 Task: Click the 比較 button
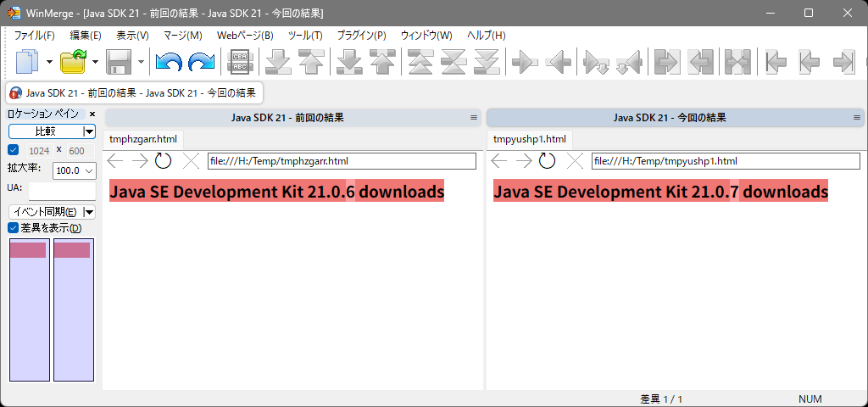tap(46, 131)
